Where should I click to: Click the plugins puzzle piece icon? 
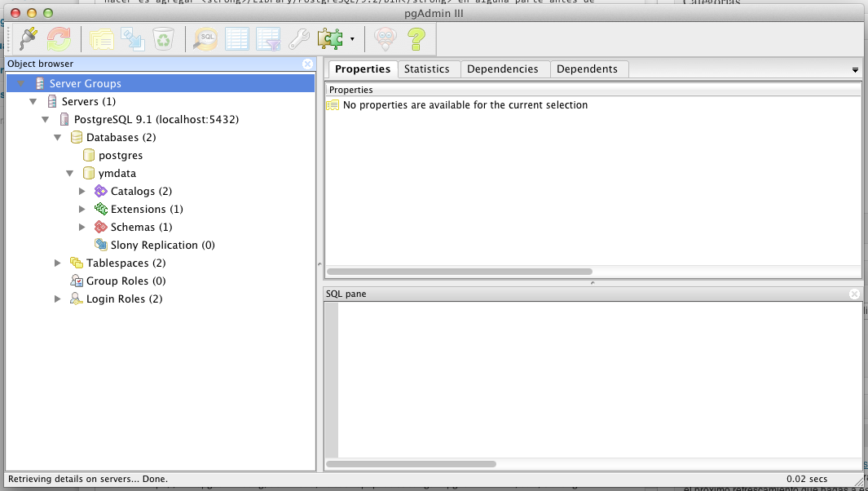tap(330, 38)
